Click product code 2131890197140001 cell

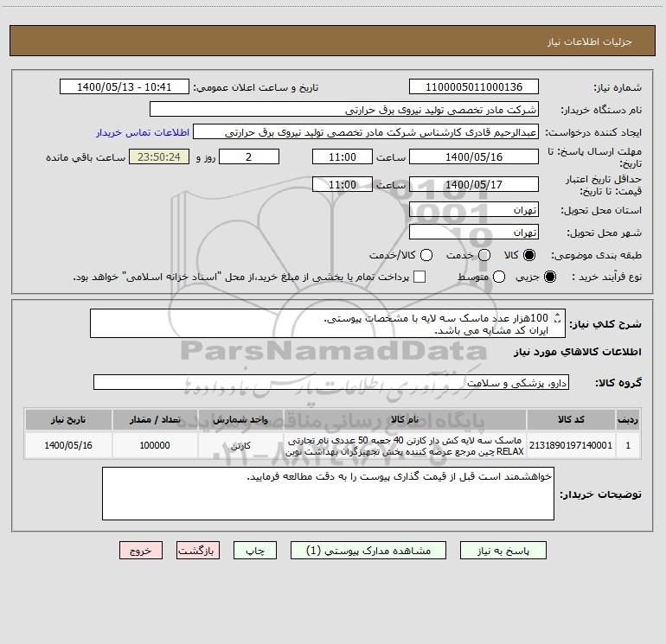point(571,445)
